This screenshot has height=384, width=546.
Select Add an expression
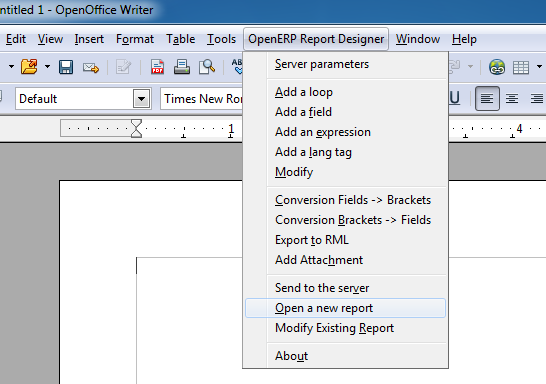click(345, 132)
